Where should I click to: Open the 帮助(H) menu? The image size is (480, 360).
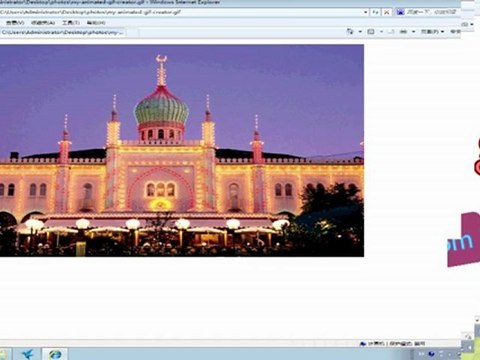tap(96, 23)
